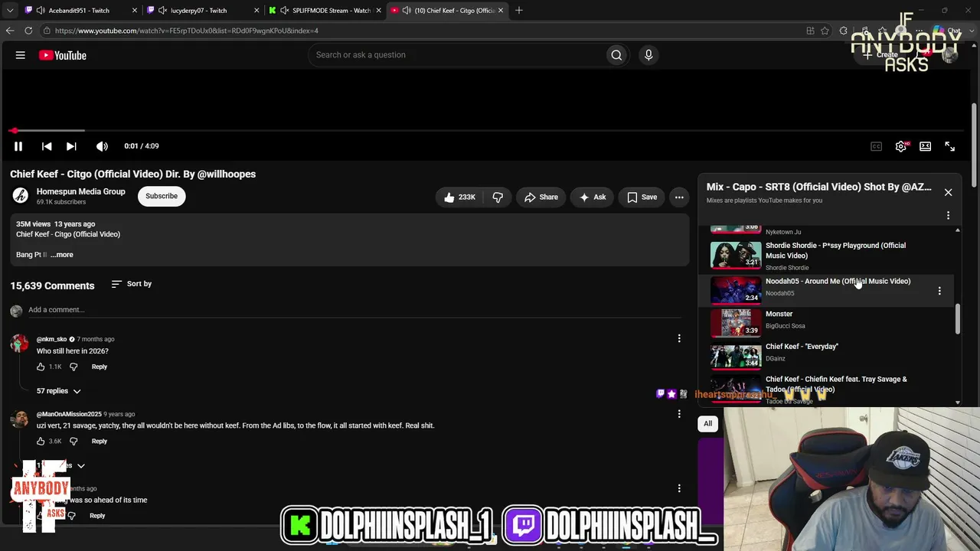Open the Mix playlist options menu

(948, 216)
